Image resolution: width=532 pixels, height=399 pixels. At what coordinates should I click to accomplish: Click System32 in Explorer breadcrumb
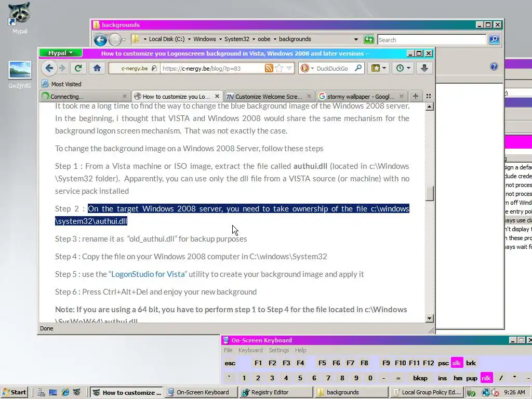(237, 39)
